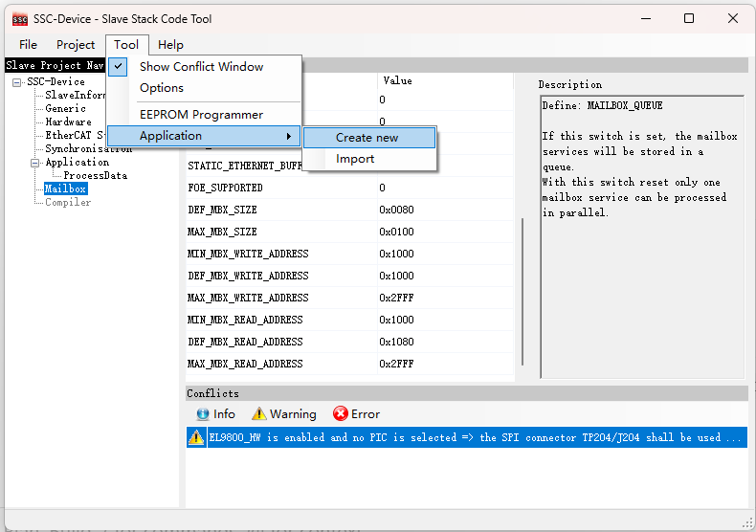Image resolution: width=756 pixels, height=532 pixels.
Task: Click 0x0100 value cell
Action: click(396, 232)
